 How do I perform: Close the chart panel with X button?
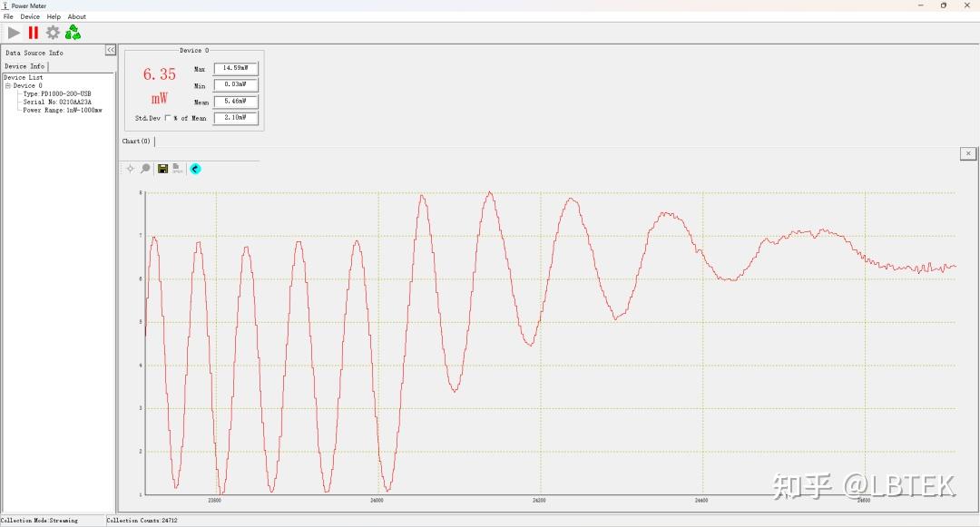coord(968,153)
